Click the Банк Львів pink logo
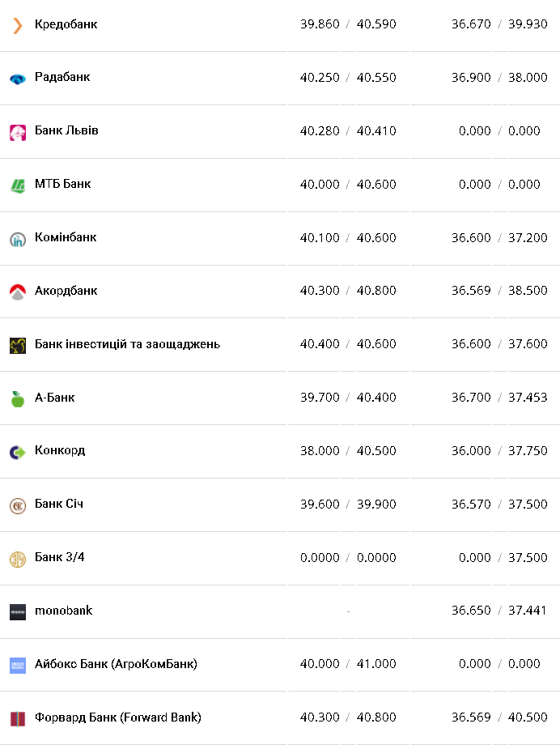This screenshot has height=745, width=560. 18,132
